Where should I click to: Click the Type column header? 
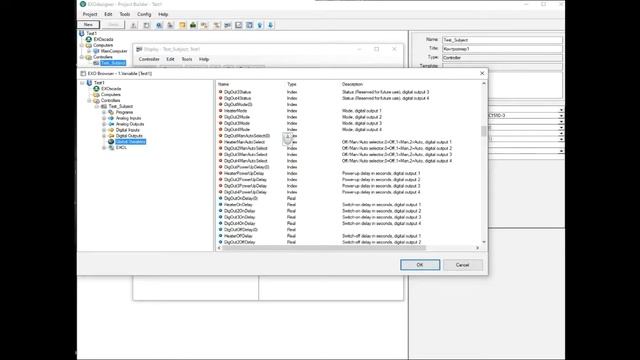point(292,84)
